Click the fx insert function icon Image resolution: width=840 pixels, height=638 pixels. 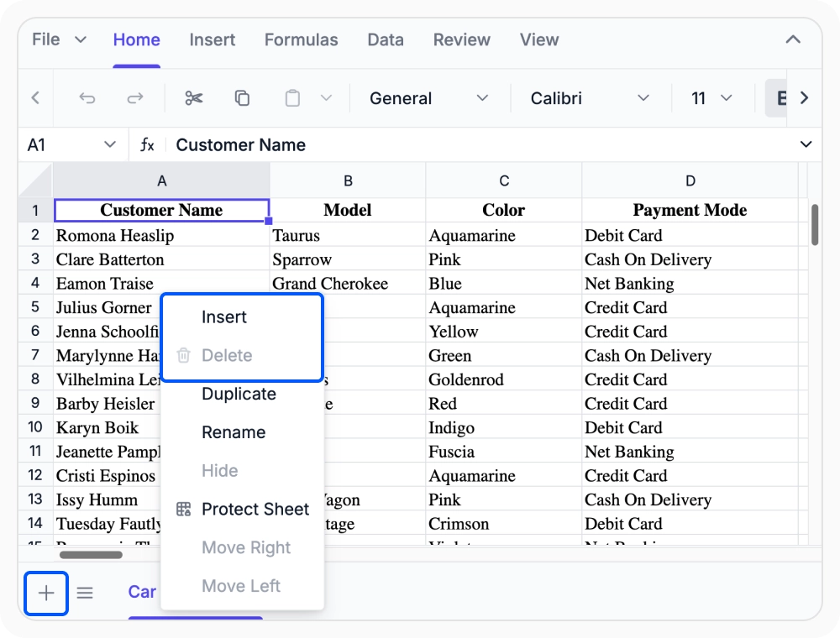147,144
